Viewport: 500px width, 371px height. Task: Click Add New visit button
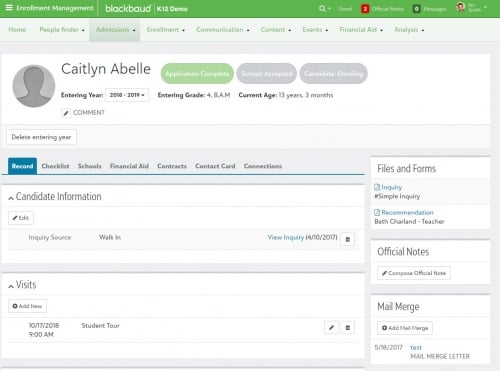click(27, 306)
